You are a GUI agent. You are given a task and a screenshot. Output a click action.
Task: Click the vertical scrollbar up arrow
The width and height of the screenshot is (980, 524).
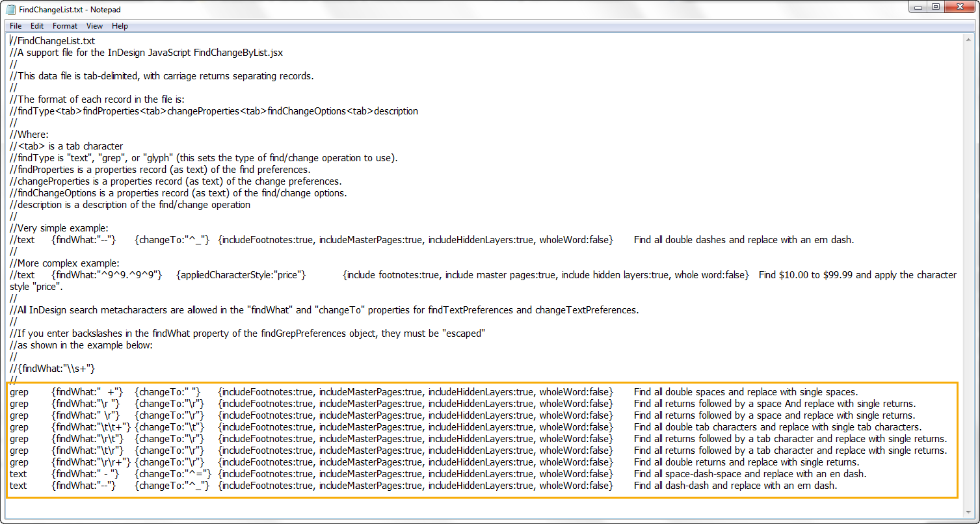click(969, 40)
